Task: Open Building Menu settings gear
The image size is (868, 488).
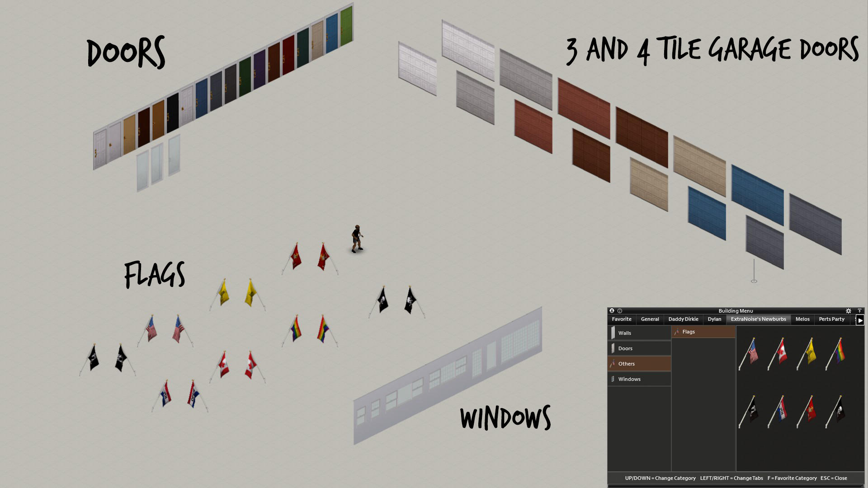Action: click(849, 311)
